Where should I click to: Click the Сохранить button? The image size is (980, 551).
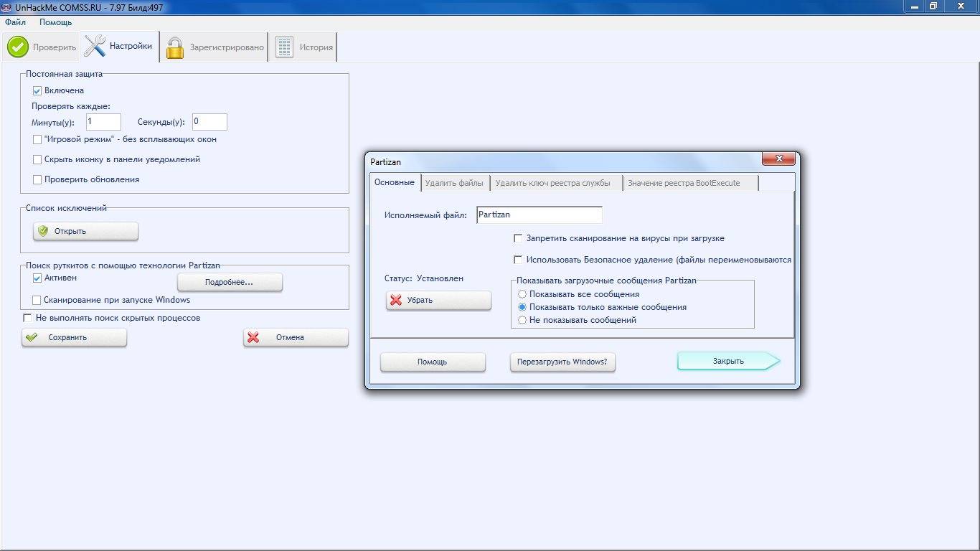click(74, 337)
